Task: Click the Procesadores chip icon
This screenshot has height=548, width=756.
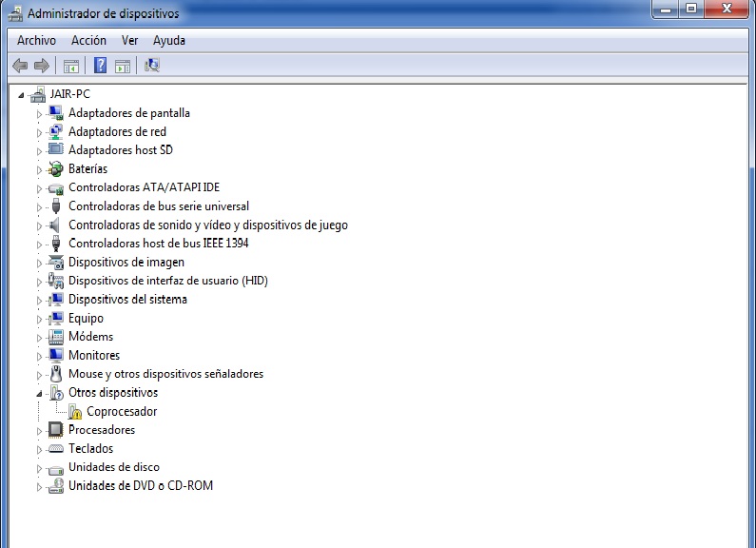Action: [56, 430]
